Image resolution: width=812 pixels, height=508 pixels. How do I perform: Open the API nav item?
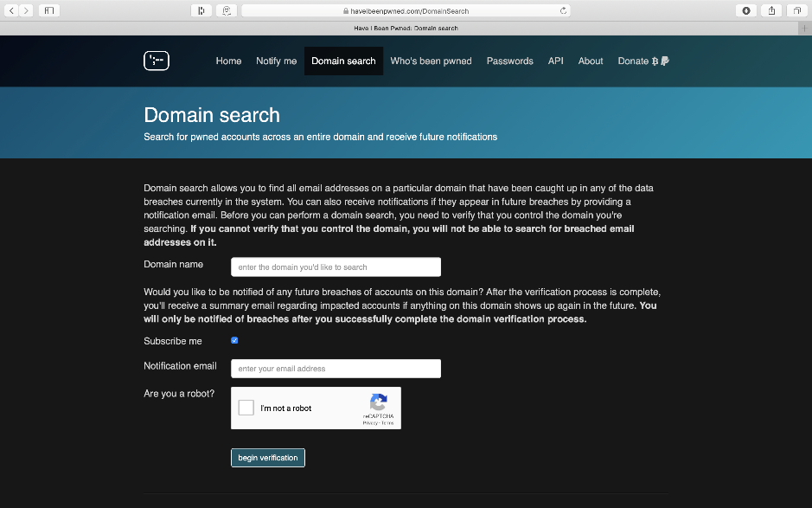pyautogui.click(x=556, y=61)
